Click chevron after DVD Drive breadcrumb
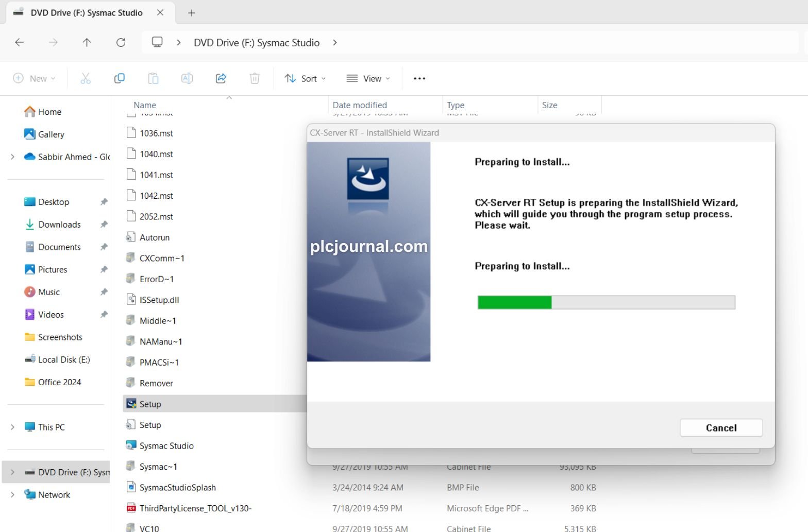808x532 pixels. coord(335,43)
